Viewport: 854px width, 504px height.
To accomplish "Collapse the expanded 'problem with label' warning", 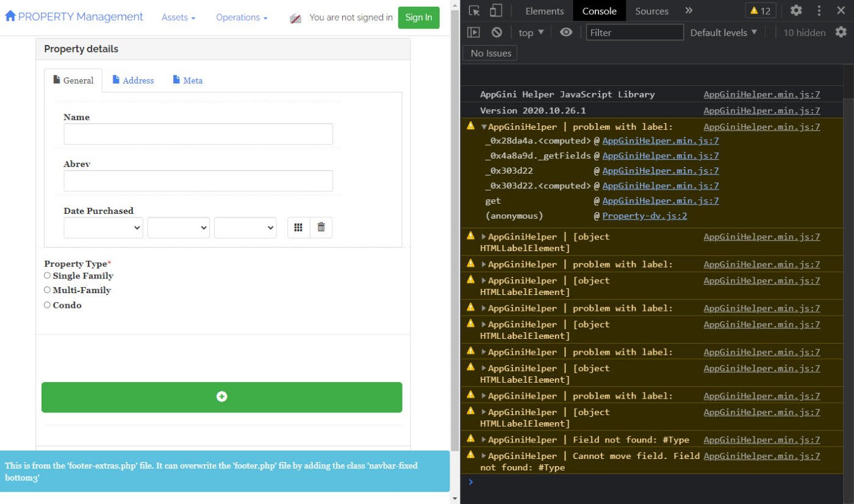I will (x=484, y=127).
